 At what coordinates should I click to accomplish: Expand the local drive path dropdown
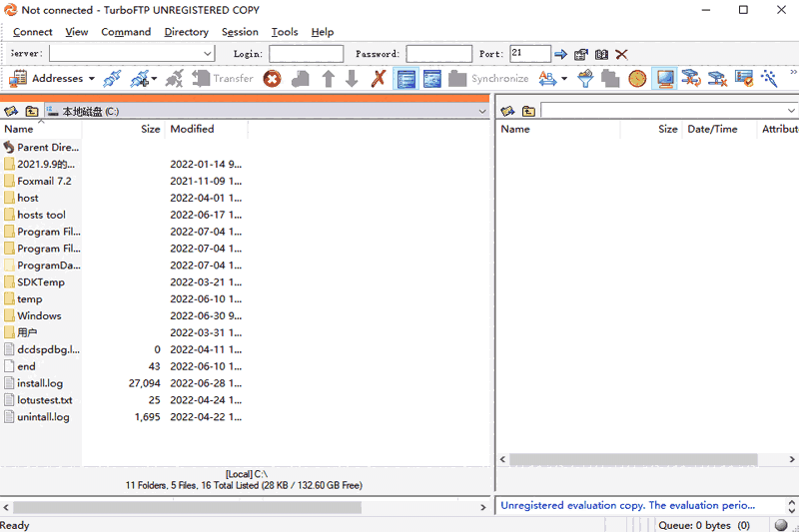(x=482, y=111)
